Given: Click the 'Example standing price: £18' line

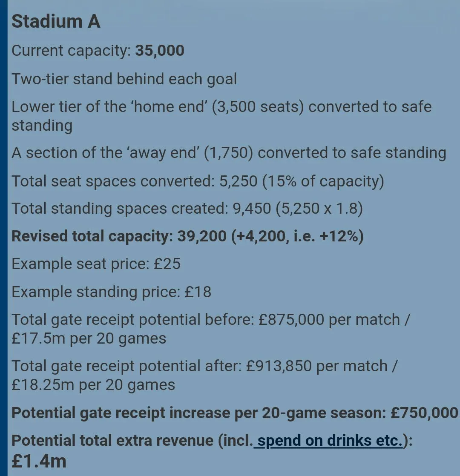Looking at the screenshot, I should [x=111, y=292].
